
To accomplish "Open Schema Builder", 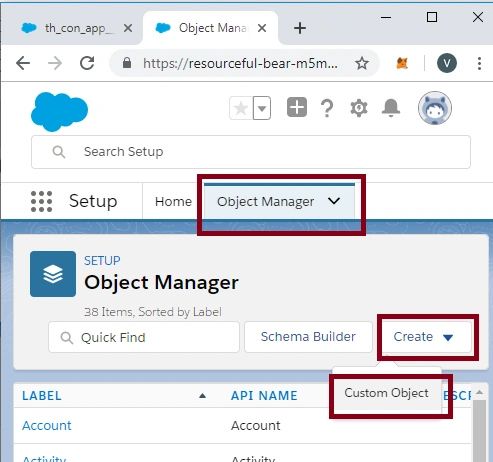I will tap(308, 337).
